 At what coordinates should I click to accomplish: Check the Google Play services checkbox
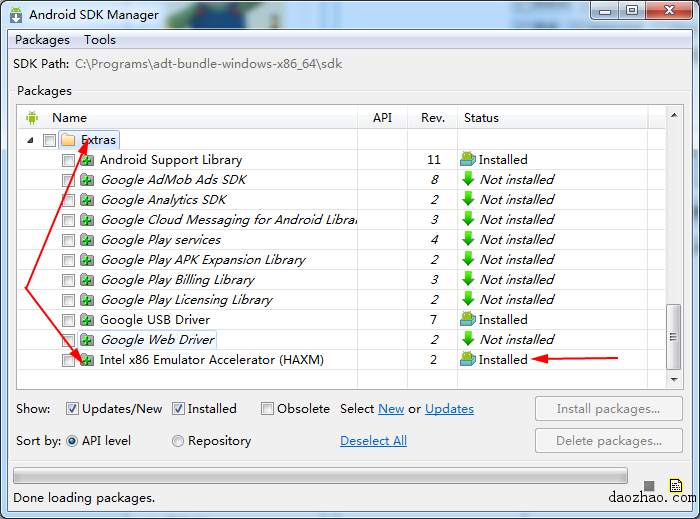point(68,241)
